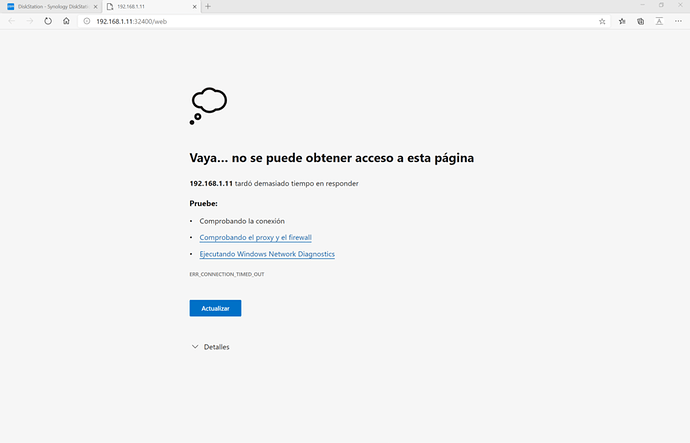The height and width of the screenshot is (443, 690).
Task: Expand the Detalles section
Action: [x=210, y=347]
